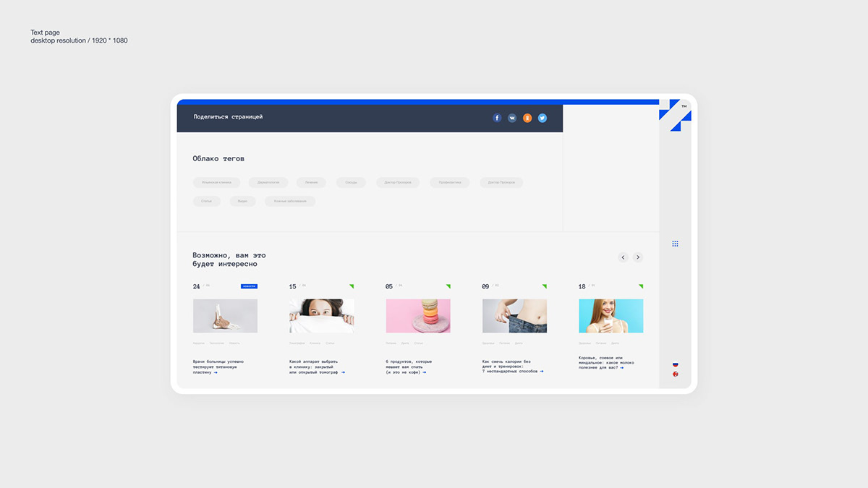Open article about открытый томограф
The height and width of the screenshot is (488, 868).
317,367
